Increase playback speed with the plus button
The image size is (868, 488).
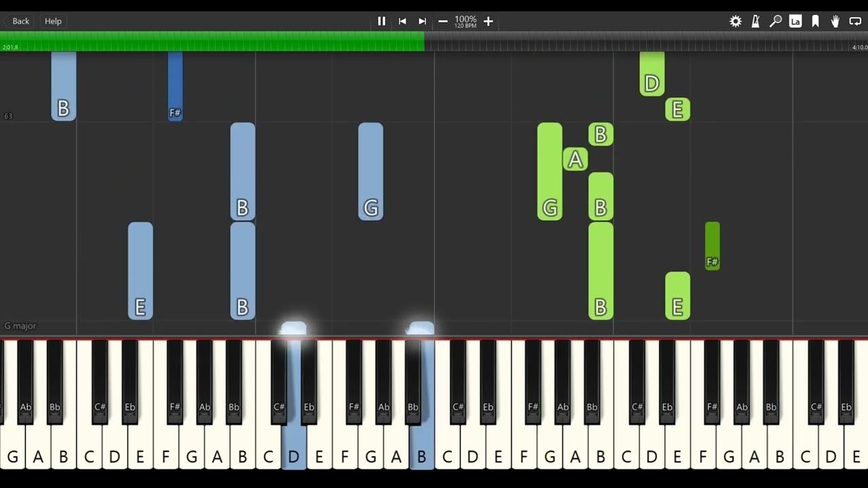pos(488,21)
